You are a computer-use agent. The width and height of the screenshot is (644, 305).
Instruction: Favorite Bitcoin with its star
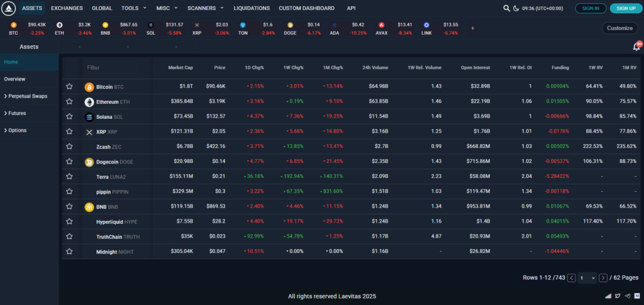click(x=70, y=87)
